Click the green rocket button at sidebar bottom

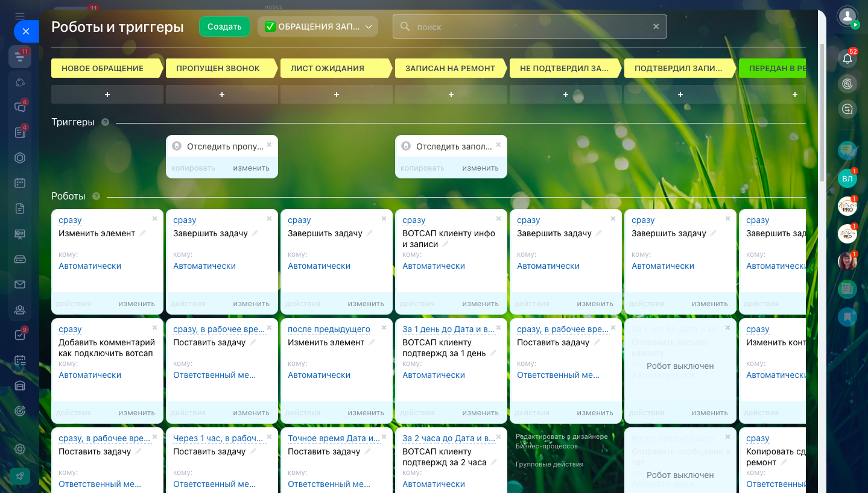click(x=20, y=476)
